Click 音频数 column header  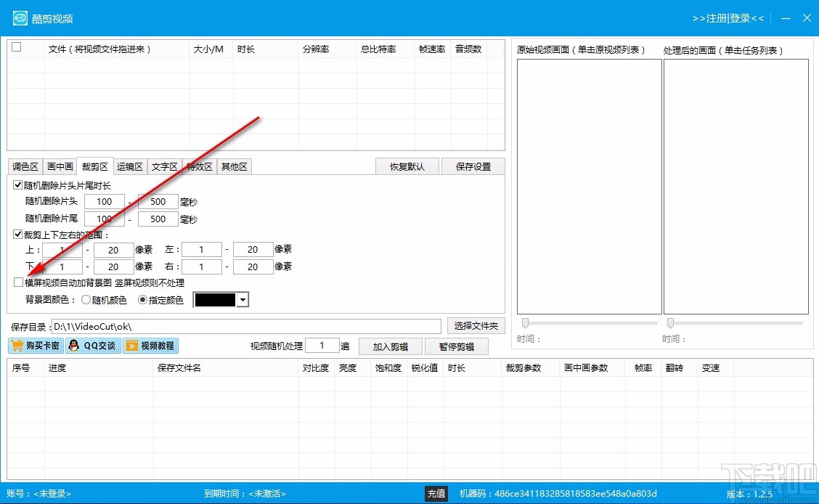click(x=469, y=49)
